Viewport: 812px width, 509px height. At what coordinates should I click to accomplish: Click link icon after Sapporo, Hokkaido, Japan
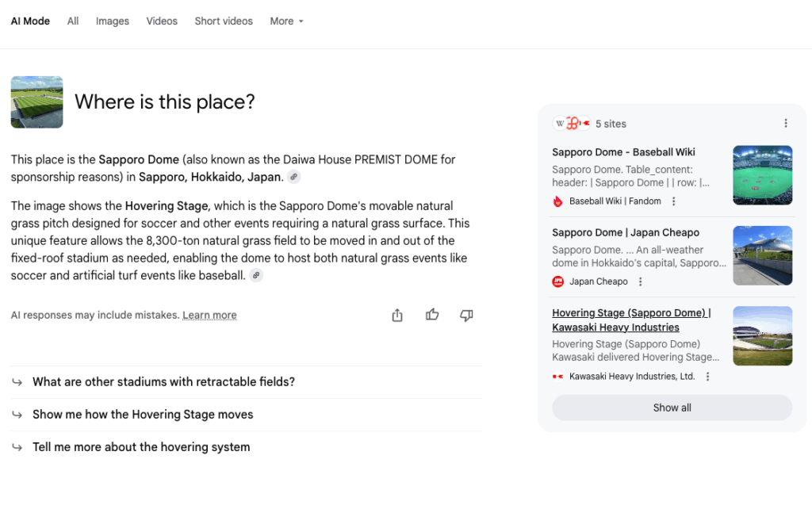click(x=293, y=177)
